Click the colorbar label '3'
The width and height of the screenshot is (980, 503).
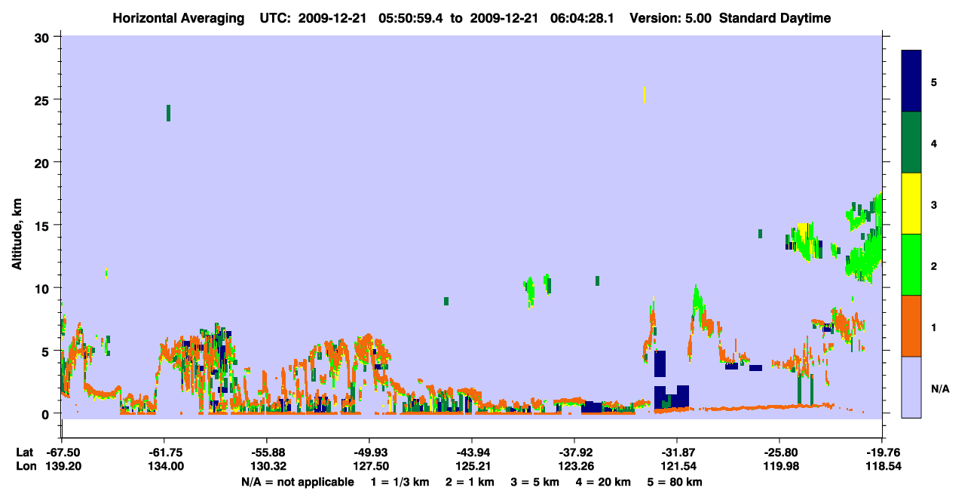[x=933, y=204]
